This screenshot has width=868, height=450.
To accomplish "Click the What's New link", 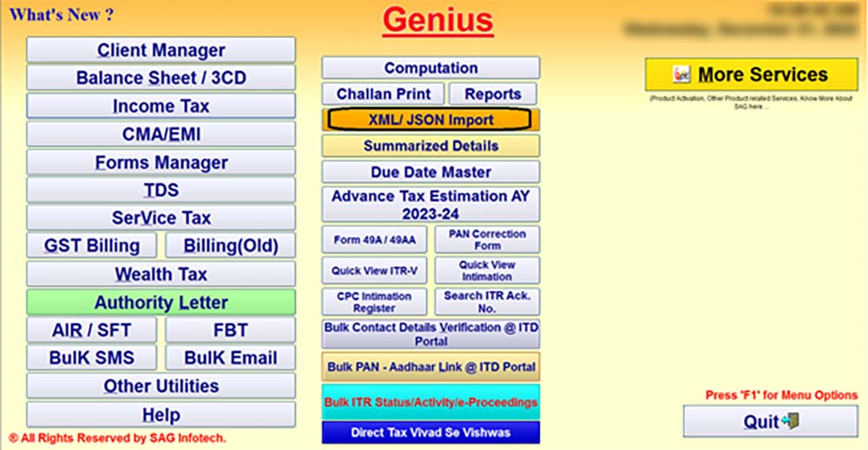I will pyautogui.click(x=61, y=15).
